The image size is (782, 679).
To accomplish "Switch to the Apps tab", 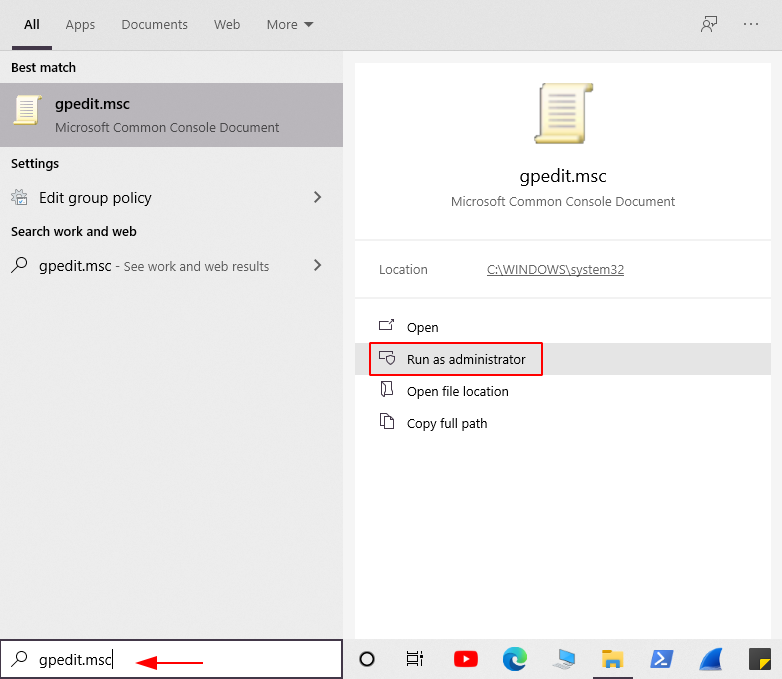I will pyautogui.click(x=80, y=24).
